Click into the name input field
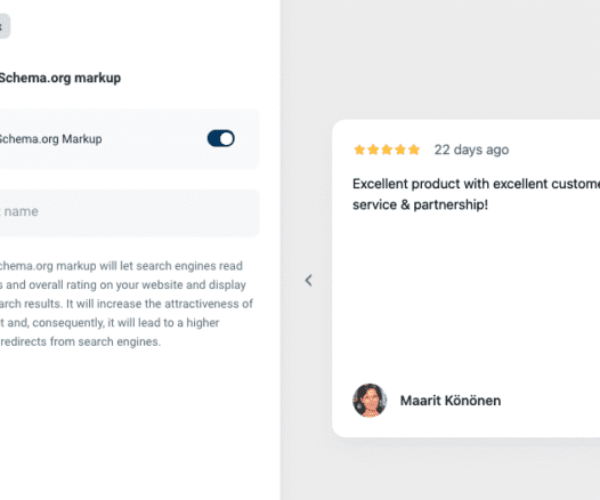Viewport: 600px width, 500px height. pos(129,213)
